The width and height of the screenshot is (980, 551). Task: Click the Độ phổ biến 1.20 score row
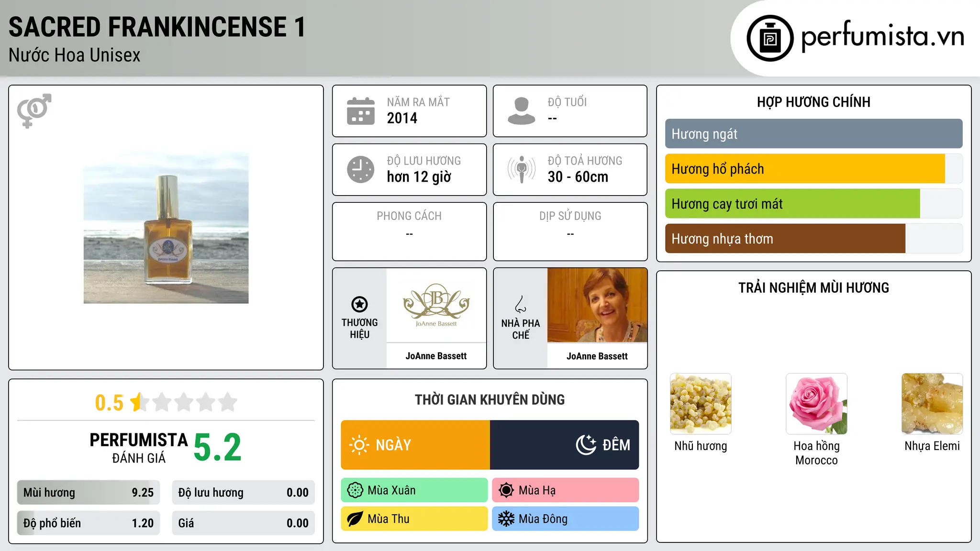click(x=89, y=523)
